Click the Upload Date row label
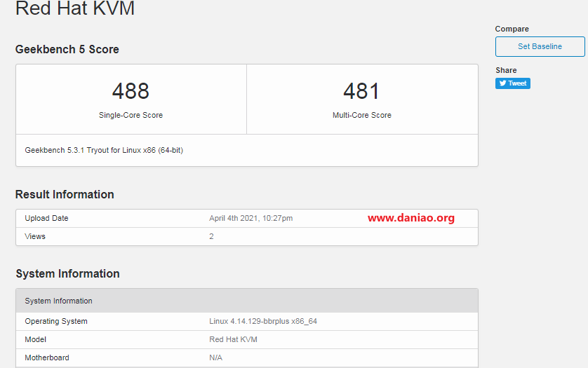The image size is (588, 368). tap(46, 218)
